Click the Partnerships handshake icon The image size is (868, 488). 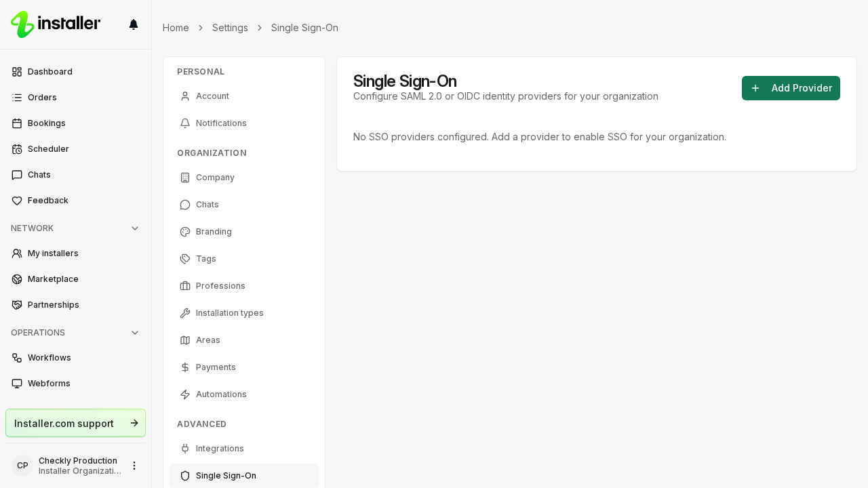coord(17,305)
